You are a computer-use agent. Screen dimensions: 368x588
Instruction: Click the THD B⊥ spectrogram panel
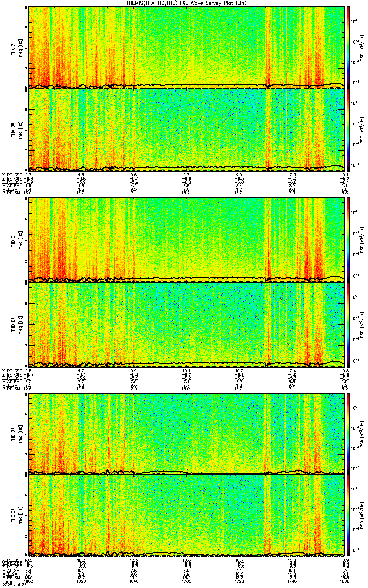tap(186, 239)
